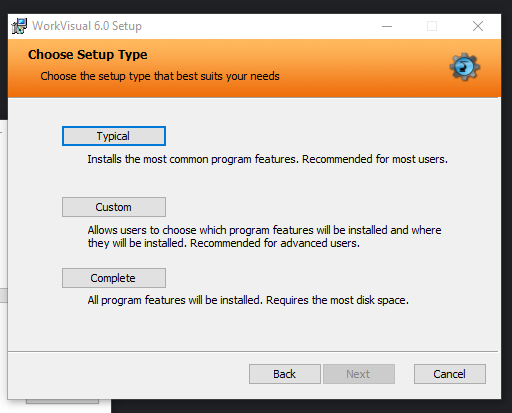Click the subtitle about best suits your needs

160,76
